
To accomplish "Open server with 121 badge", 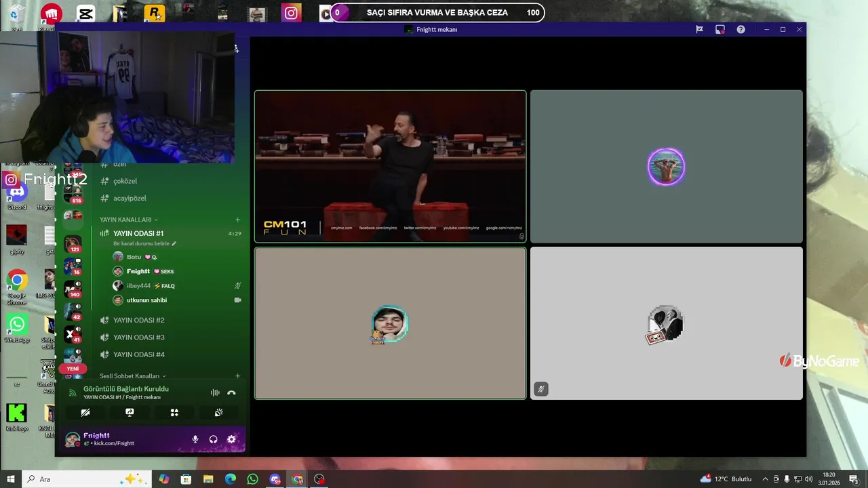I will pos(73,243).
